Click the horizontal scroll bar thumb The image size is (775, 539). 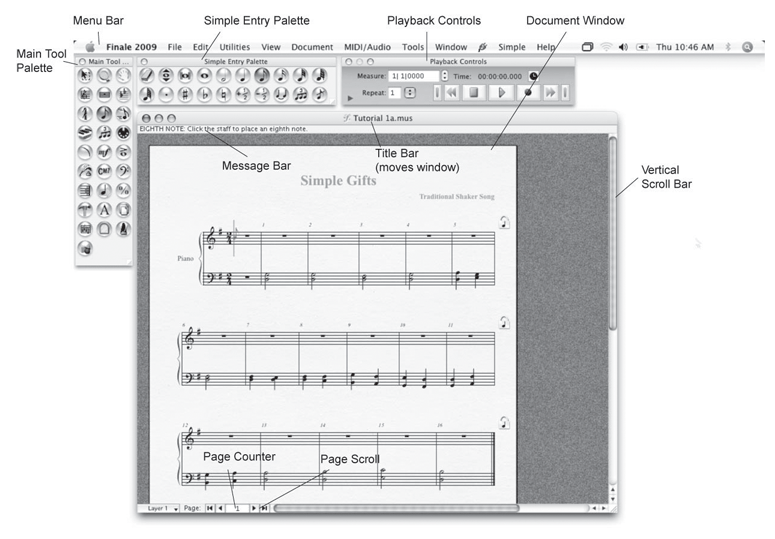(396, 508)
